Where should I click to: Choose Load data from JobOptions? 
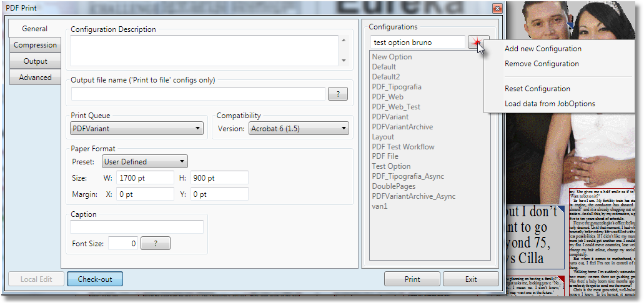[550, 104]
